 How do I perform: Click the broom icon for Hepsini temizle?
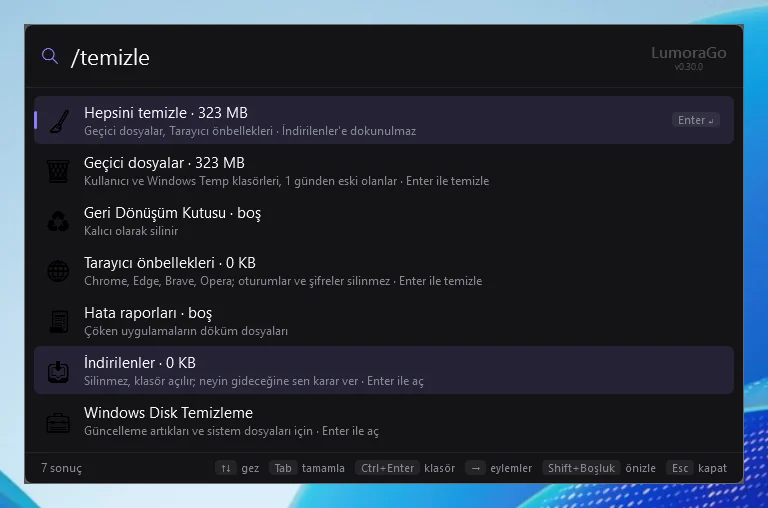pyautogui.click(x=59, y=121)
